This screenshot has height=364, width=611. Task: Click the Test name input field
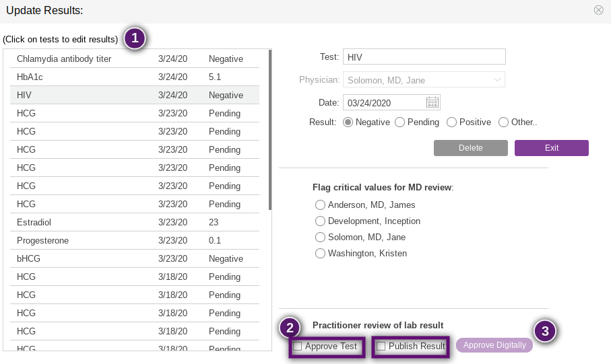424,58
